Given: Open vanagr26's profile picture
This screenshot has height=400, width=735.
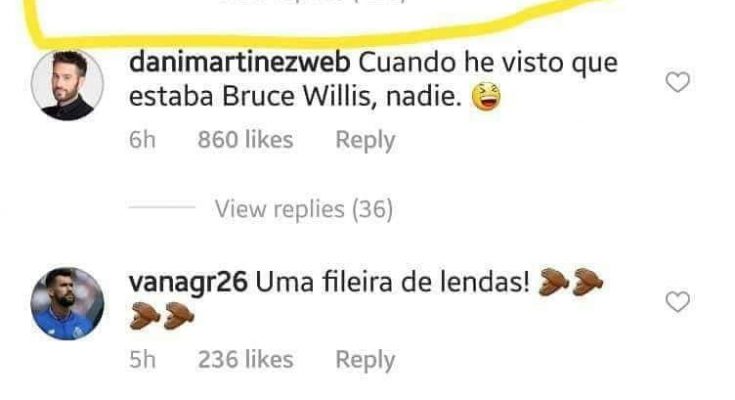Looking at the screenshot, I should (67, 303).
